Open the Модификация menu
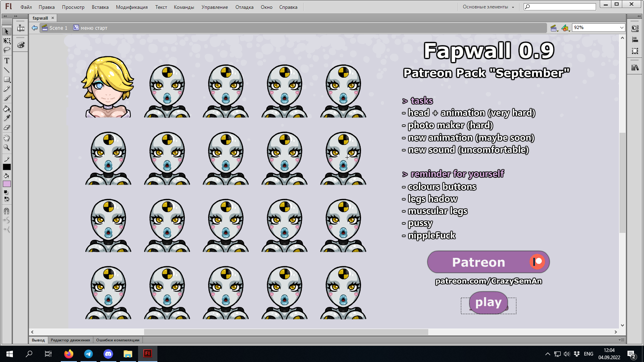644x362 pixels. (132, 7)
